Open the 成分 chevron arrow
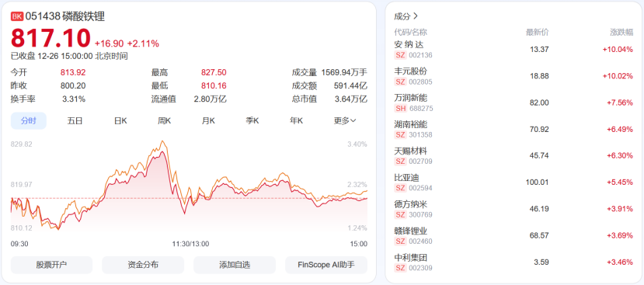 pos(416,16)
